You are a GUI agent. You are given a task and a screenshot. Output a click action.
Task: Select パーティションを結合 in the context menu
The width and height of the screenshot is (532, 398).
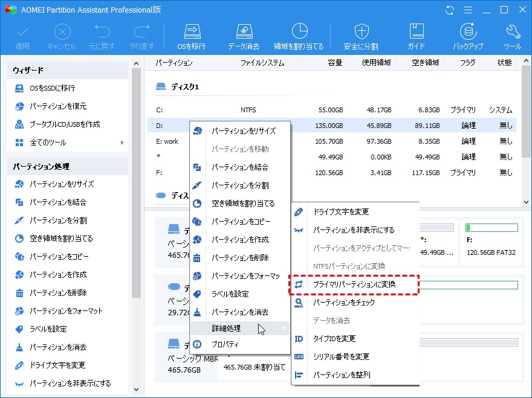(240, 167)
